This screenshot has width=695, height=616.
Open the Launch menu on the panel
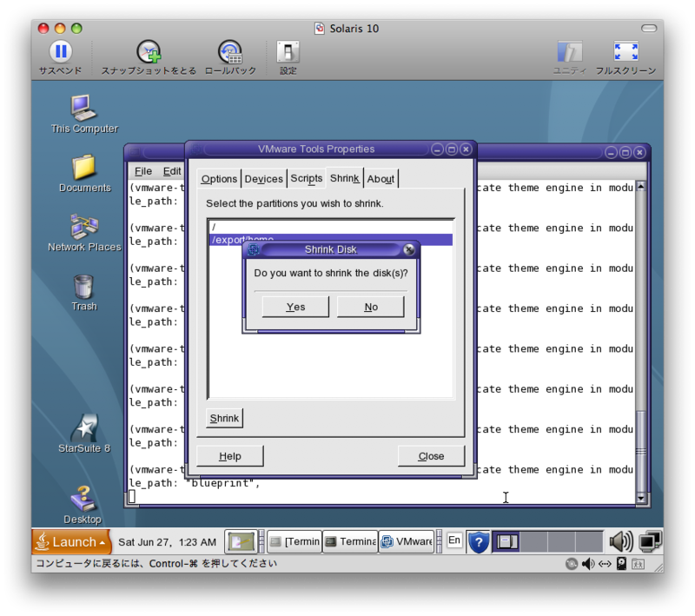(71, 541)
